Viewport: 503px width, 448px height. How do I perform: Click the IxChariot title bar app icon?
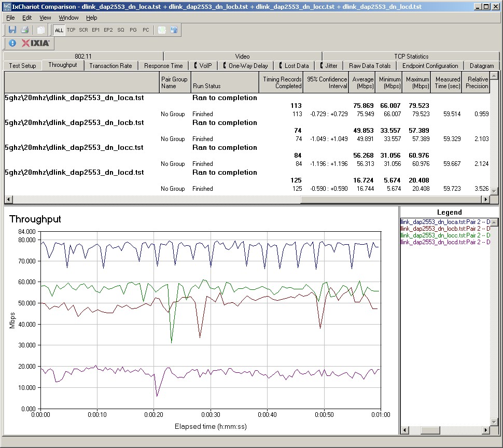pos(6,6)
